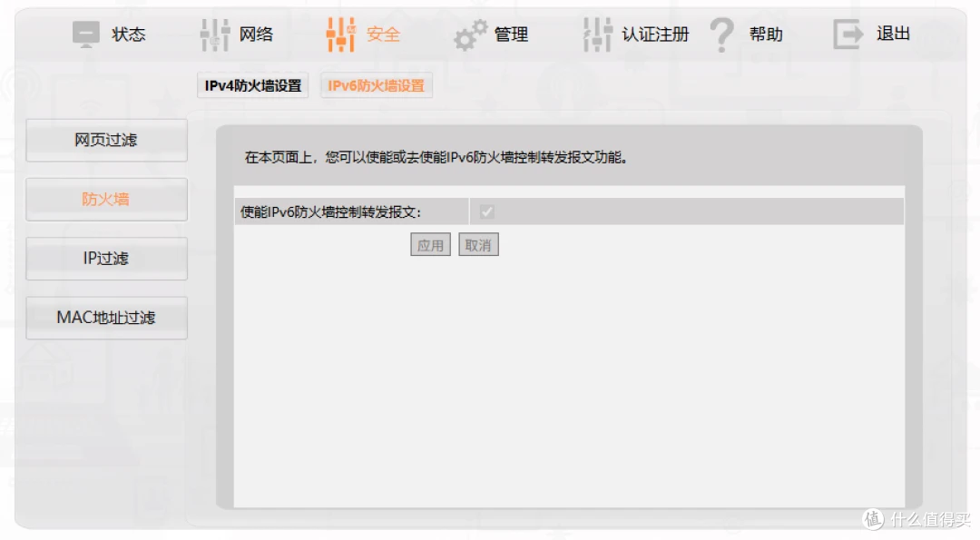
Task: Open the 网络 menu label
Action: [x=256, y=34]
